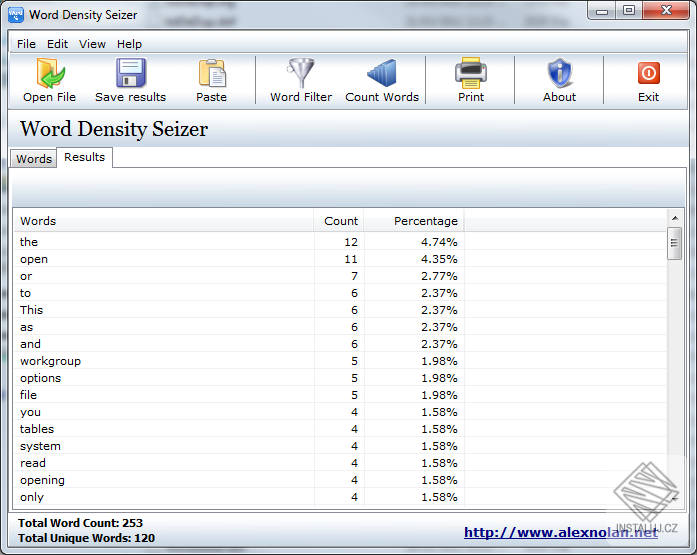Click the Save results floppy disk icon
697x555 pixels.
[130, 73]
